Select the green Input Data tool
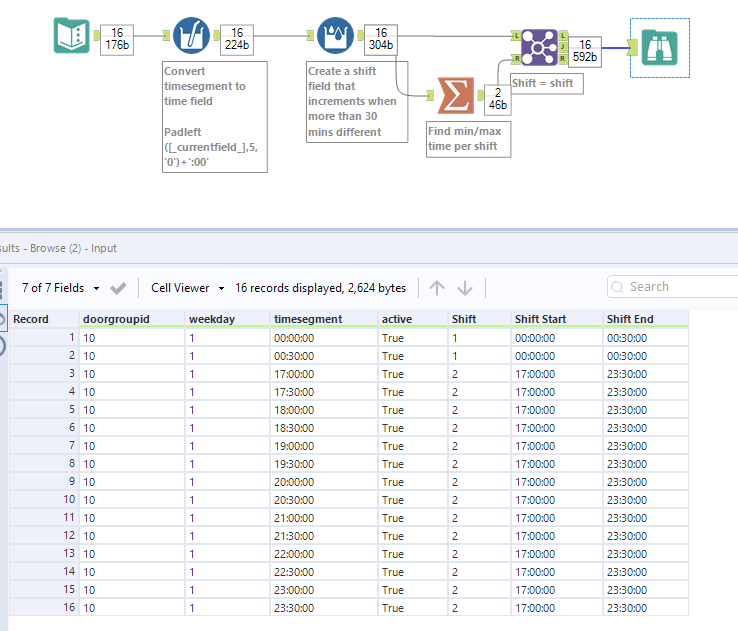Viewport: 738px width, 631px height. (71, 36)
